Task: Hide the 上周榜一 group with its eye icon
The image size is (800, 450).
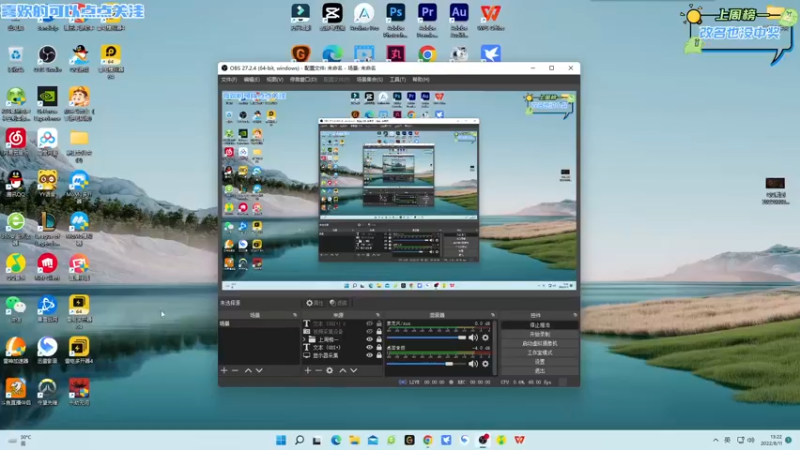Action: (x=369, y=339)
